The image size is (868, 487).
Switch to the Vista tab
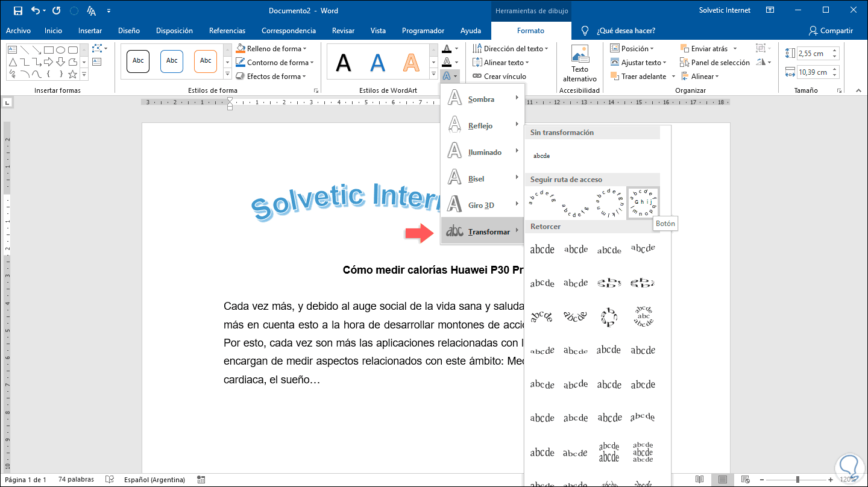point(378,31)
